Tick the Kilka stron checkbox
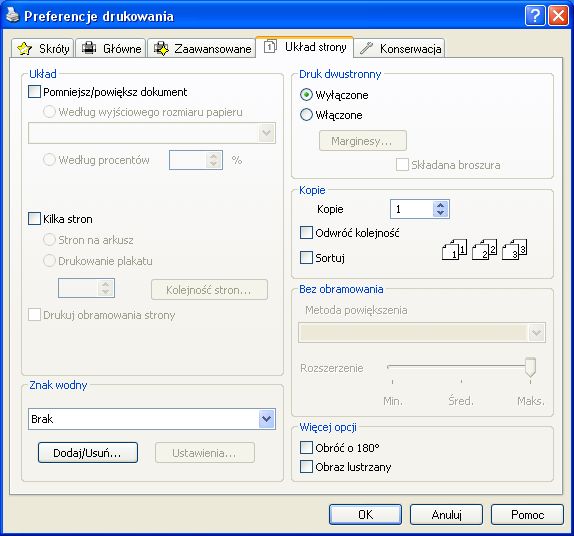This screenshot has width=574, height=536. [34, 219]
